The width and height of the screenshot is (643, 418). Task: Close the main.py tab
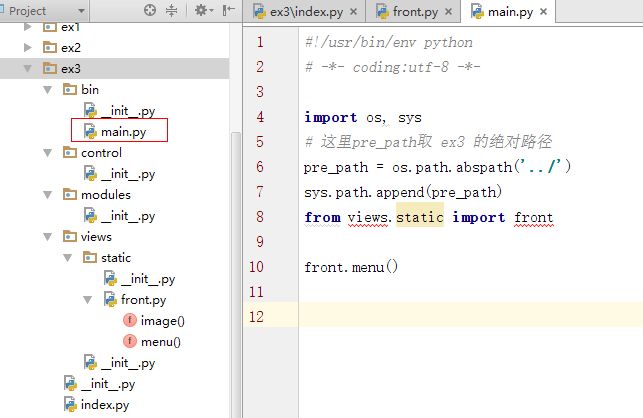coord(543,12)
